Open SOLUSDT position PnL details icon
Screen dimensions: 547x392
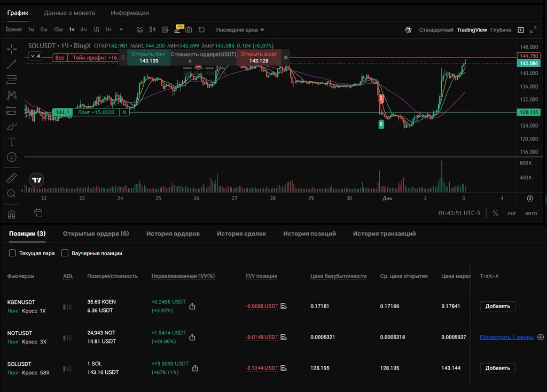284,368
